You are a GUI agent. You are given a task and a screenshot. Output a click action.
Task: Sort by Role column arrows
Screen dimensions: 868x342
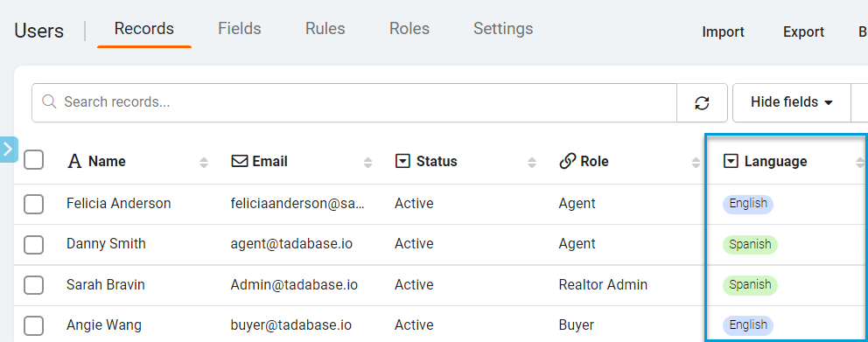click(x=696, y=162)
